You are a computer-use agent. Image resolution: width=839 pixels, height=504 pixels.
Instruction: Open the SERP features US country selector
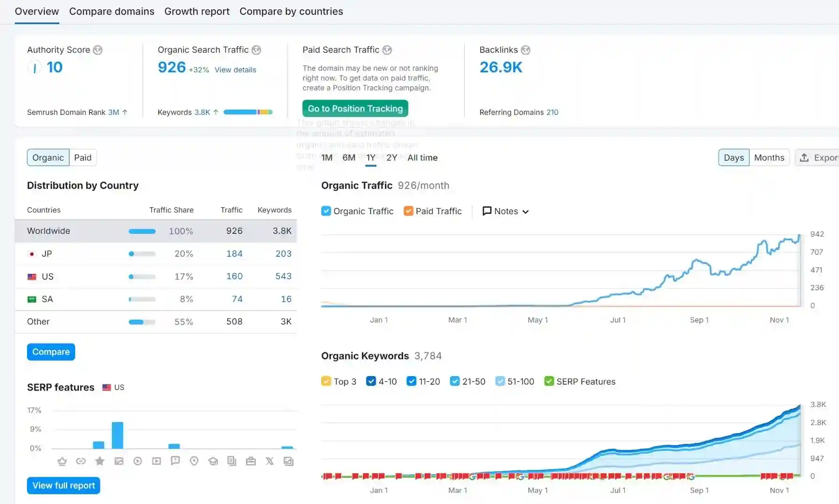click(x=113, y=387)
